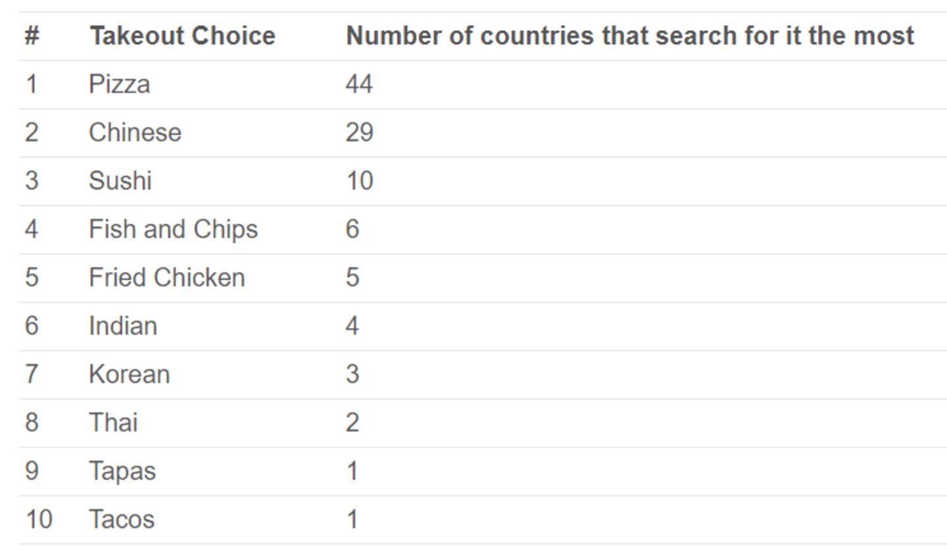This screenshot has height=560, width=947.
Task: Click the countries count column header
Action: [x=629, y=35]
